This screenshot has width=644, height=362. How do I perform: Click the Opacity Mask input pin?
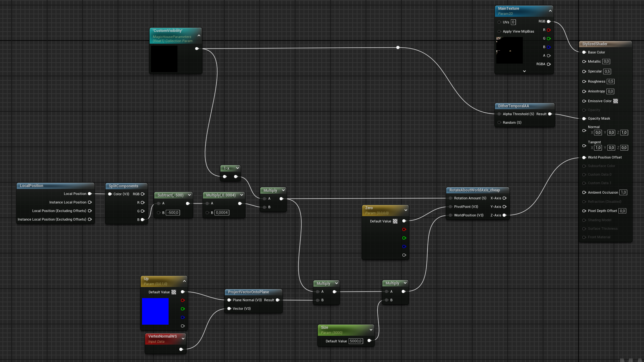tap(584, 118)
